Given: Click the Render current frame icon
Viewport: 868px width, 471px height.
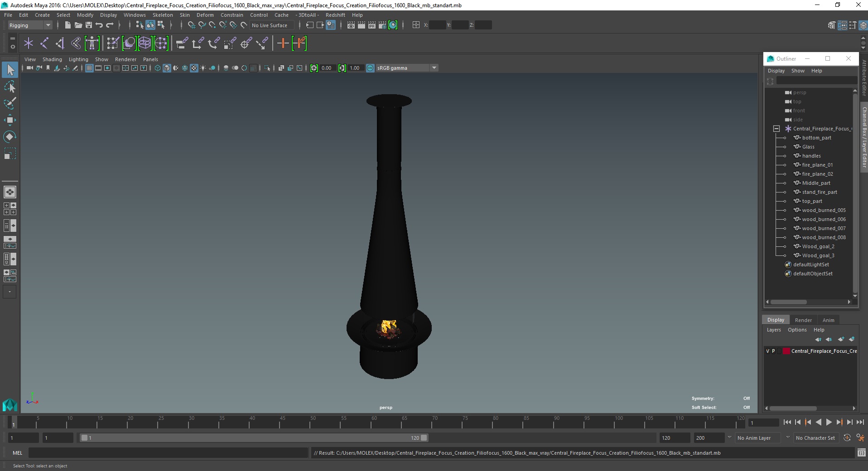Looking at the screenshot, I should click(x=362, y=25).
